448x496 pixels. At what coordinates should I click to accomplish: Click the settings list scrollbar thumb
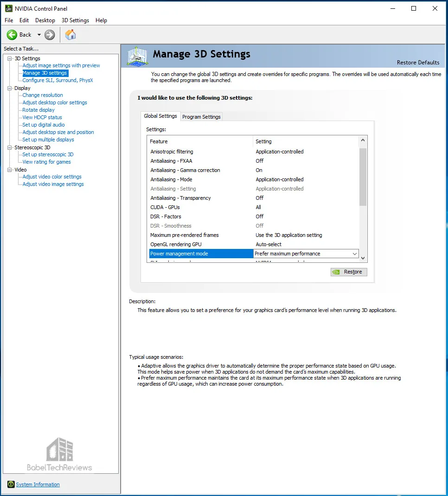coord(363,177)
